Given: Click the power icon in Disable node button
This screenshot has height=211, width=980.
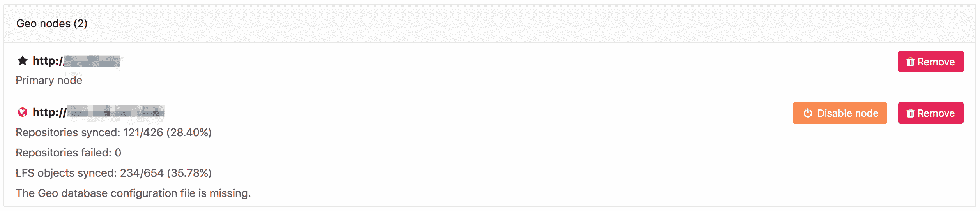Looking at the screenshot, I should coord(808,113).
